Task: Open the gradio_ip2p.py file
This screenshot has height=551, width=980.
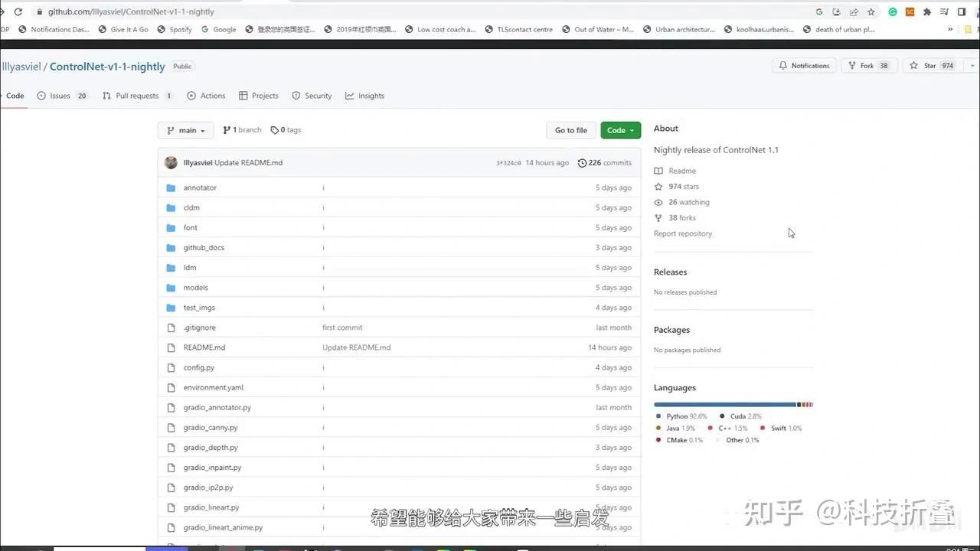Action: point(208,487)
